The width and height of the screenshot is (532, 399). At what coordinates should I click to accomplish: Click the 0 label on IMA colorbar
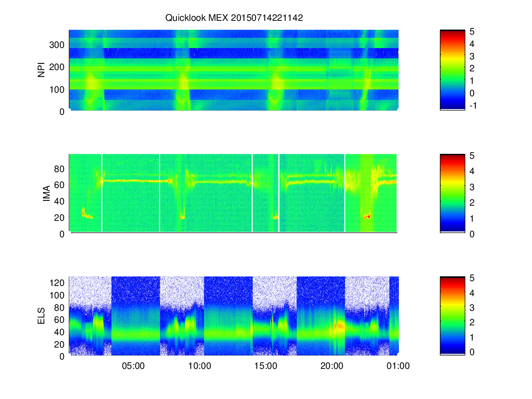pyautogui.click(x=472, y=234)
